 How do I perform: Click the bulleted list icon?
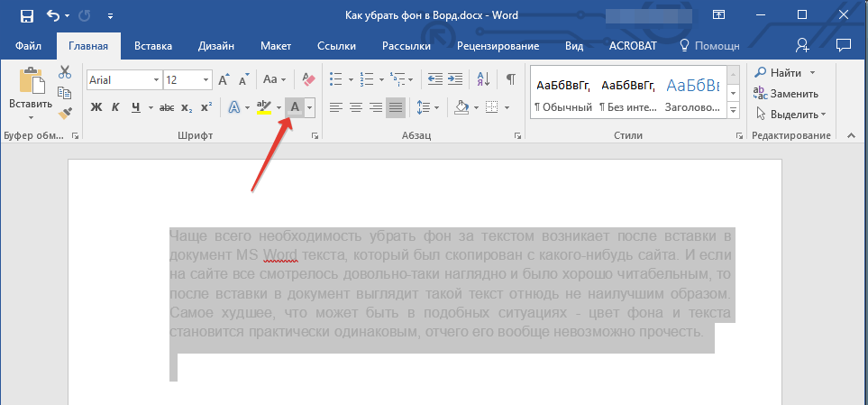336,79
